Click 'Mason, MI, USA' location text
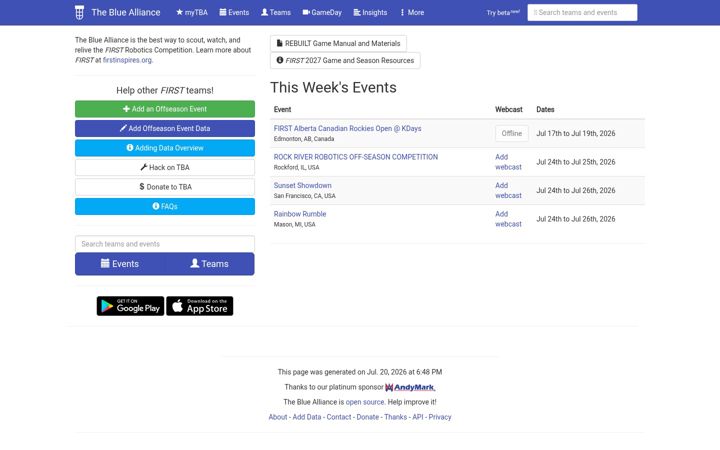The height and width of the screenshot is (450, 720). [x=294, y=225]
